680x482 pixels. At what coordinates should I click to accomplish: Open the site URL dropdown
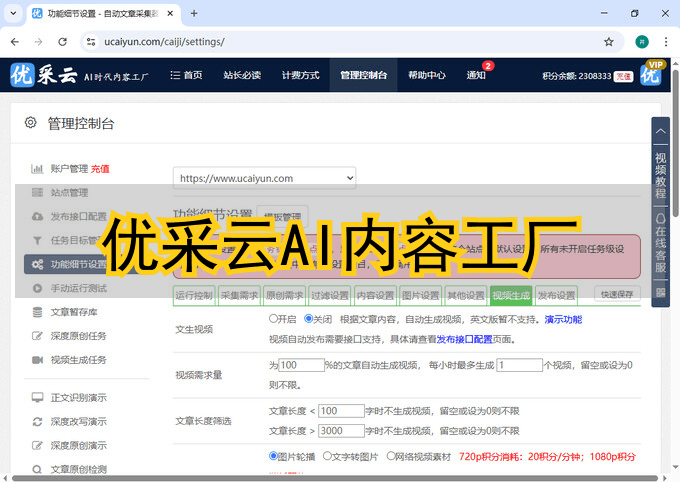264,178
